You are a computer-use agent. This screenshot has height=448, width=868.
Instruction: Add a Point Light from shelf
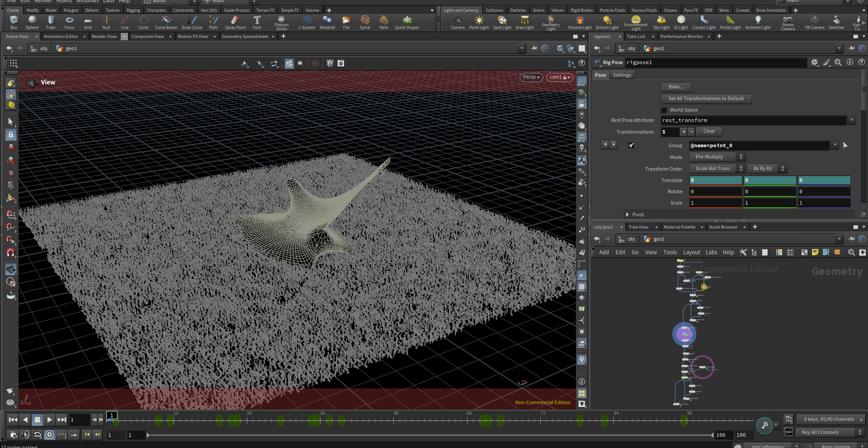click(x=479, y=23)
